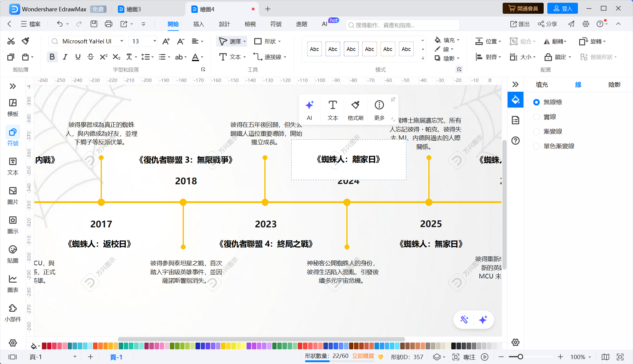The width and height of the screenshot is (633, 364).
Task: Open the Templates panel in left sidebar
Action: (x=13, y=108)
